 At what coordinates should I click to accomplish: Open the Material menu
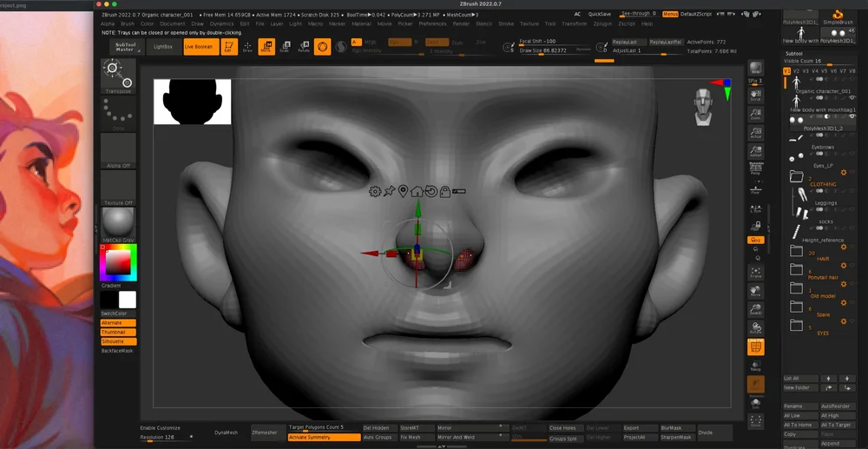click(361, 23)
